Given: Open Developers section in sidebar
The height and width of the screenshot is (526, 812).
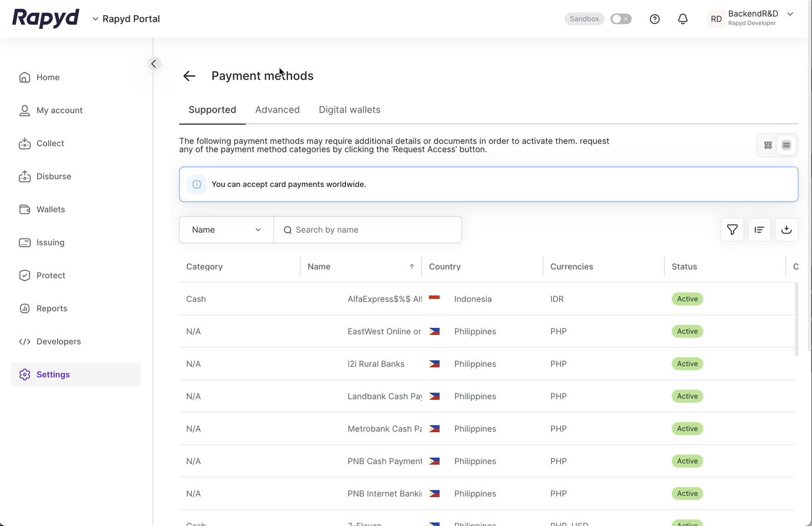Looking at the screenshot, I should (x=58, y=341).
